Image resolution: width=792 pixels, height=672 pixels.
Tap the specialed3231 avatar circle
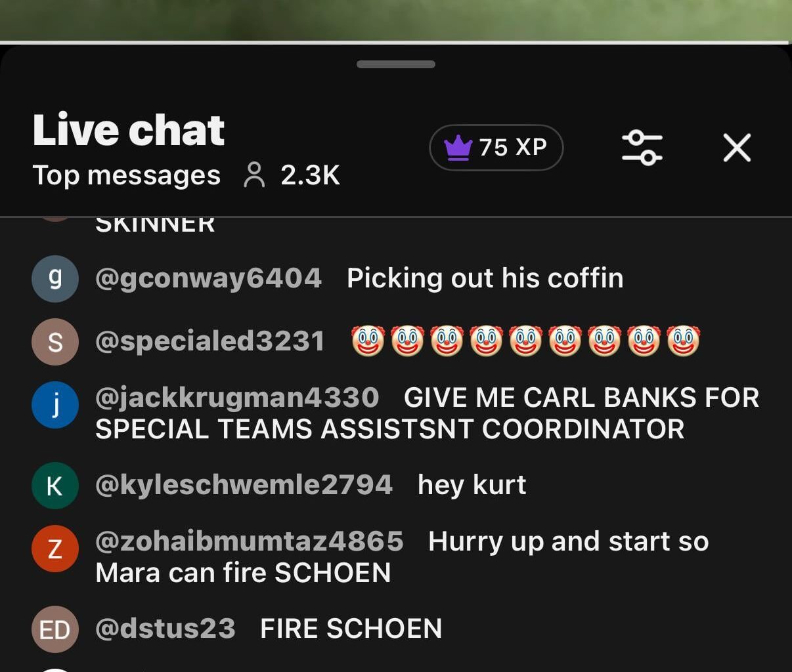[x=55, y=342]
